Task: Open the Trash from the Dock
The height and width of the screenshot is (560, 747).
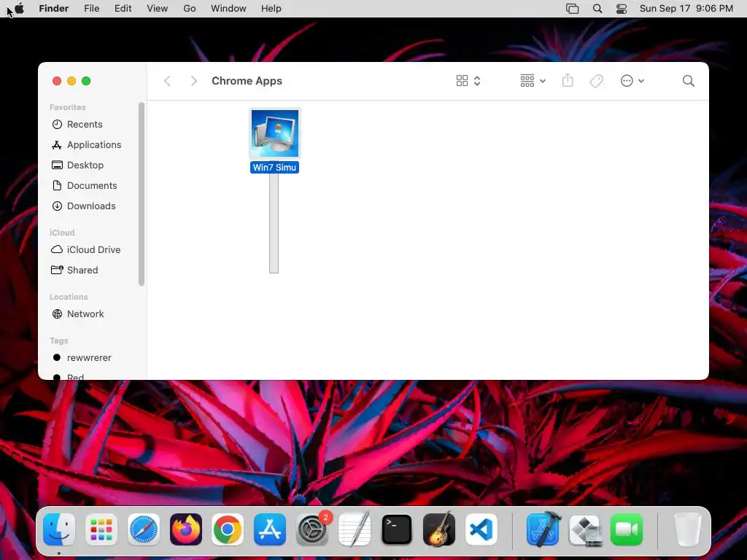Action: (688, 529)
